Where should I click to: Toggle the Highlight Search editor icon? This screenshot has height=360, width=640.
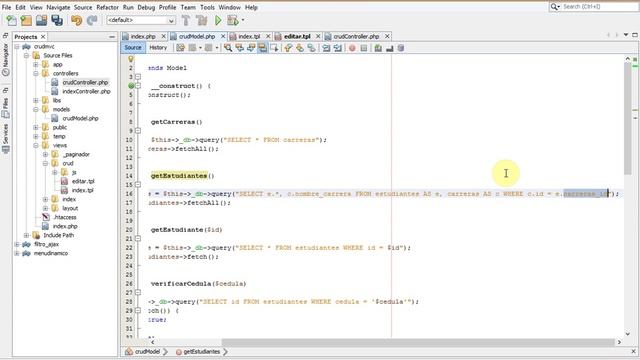pyautogui.click(x=262, y=48)
